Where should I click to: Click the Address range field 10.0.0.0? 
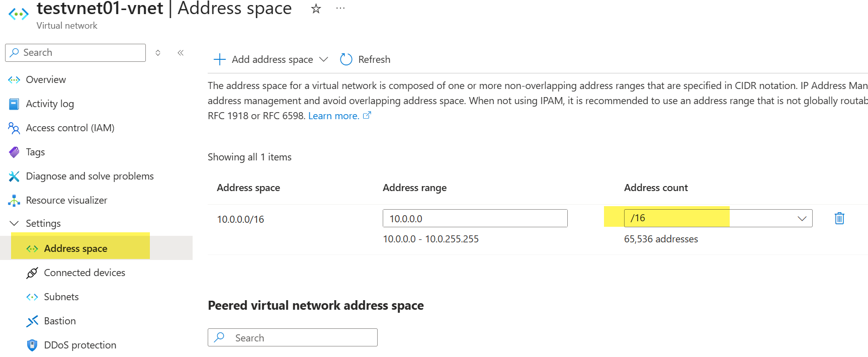[475, 218]
